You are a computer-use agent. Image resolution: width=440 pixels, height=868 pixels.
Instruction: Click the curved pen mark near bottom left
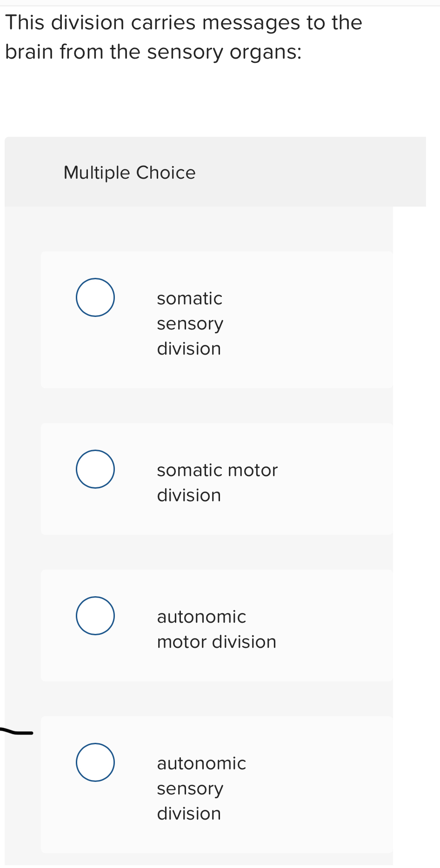[x=16, y=732]
